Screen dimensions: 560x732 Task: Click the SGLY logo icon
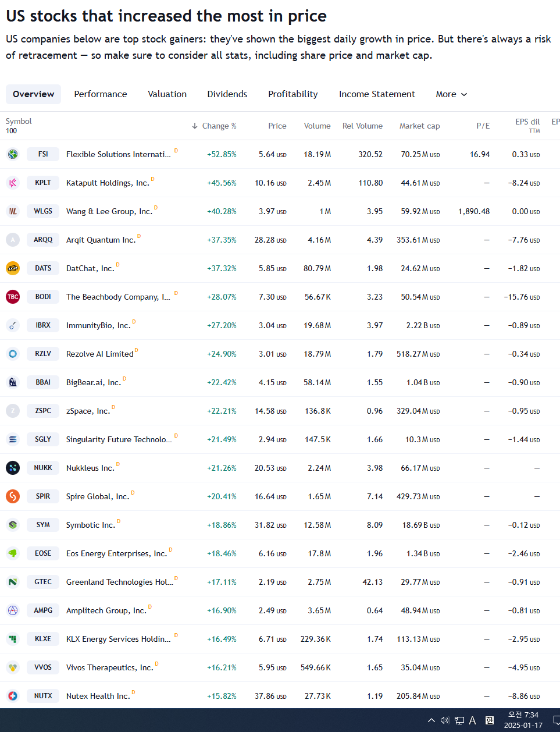(13, 439)
